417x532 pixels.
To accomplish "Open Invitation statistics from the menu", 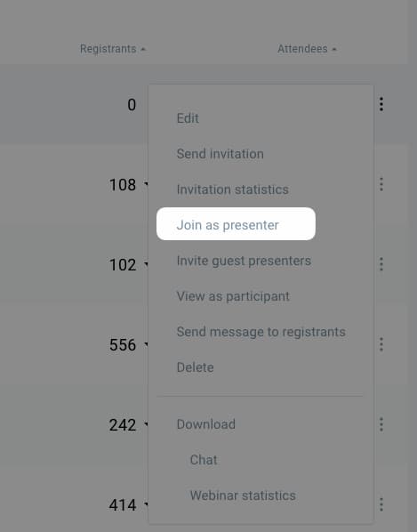I will pyautogui.click(x=233, y=189).
